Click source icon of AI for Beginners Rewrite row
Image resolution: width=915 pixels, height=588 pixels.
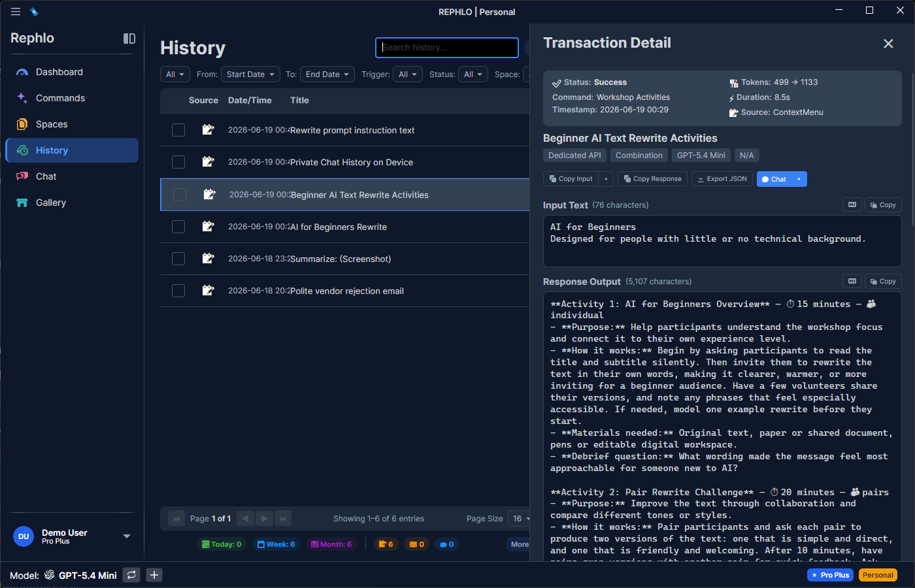208,227
